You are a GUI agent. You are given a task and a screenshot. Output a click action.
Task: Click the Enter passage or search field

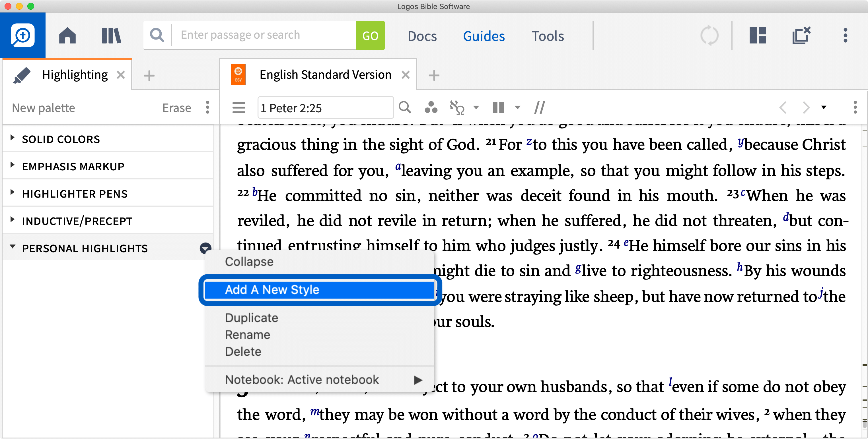point(264,35)
